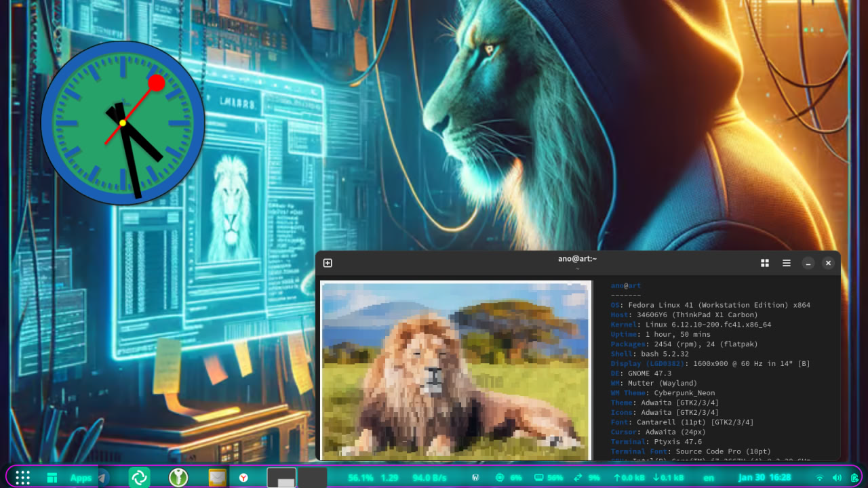Minimize the Ptyxis terminal window
This screenshot has width=868, height=488.
tap(808, 263)
